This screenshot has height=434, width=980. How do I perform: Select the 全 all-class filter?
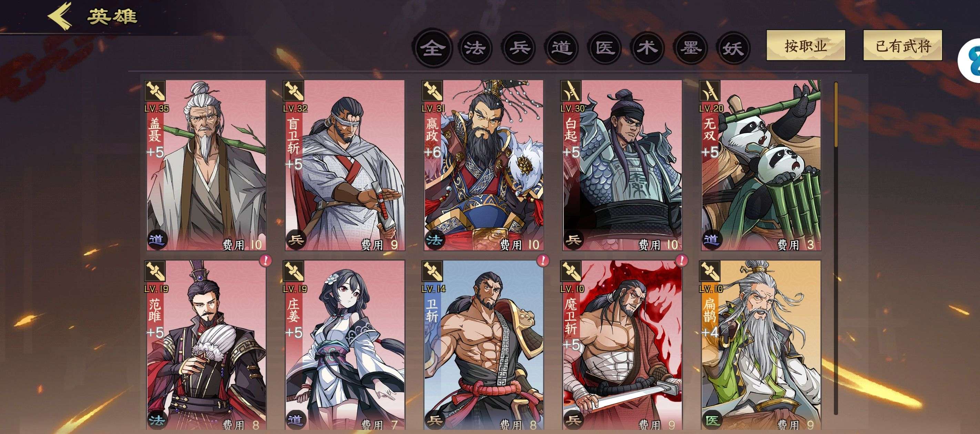click(433, 48)
